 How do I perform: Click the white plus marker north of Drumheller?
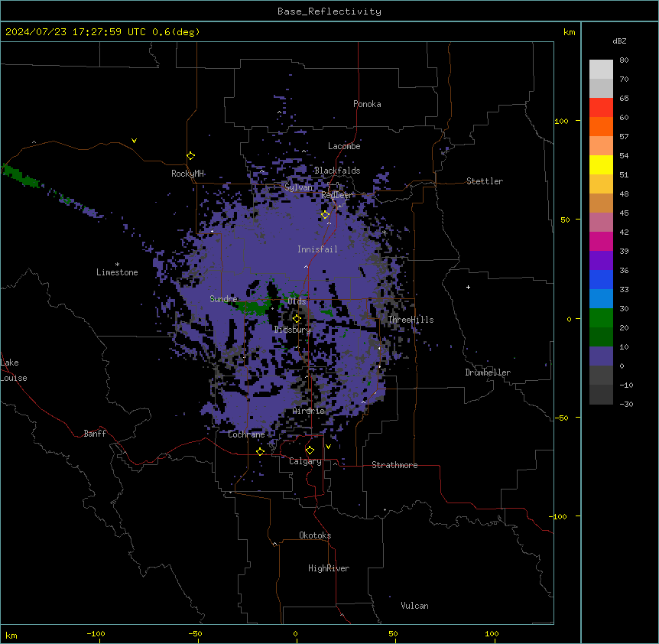point(468,287)
